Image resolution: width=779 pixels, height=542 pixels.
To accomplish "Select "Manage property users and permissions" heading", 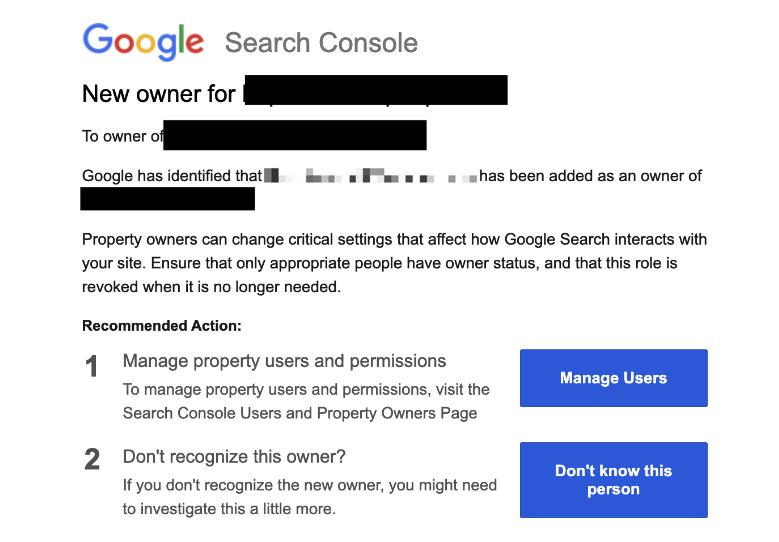I will tap(284, 361).
